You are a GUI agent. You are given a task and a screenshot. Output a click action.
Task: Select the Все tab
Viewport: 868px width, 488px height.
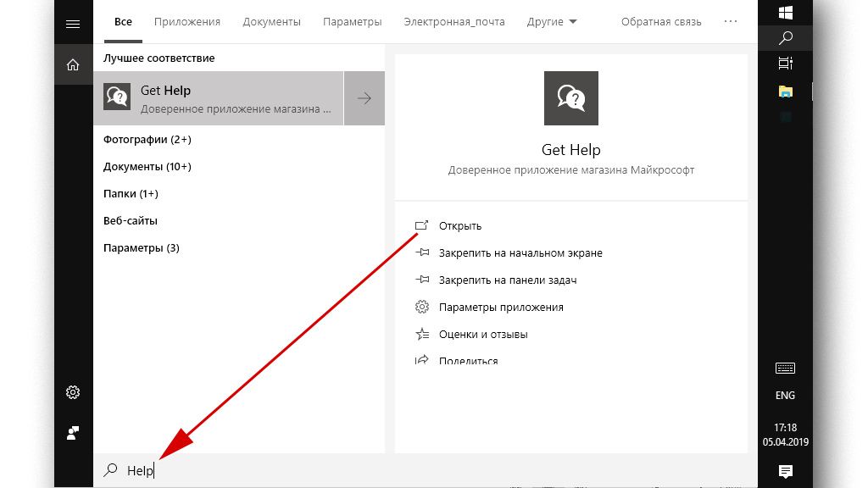[x=123, y=21]
